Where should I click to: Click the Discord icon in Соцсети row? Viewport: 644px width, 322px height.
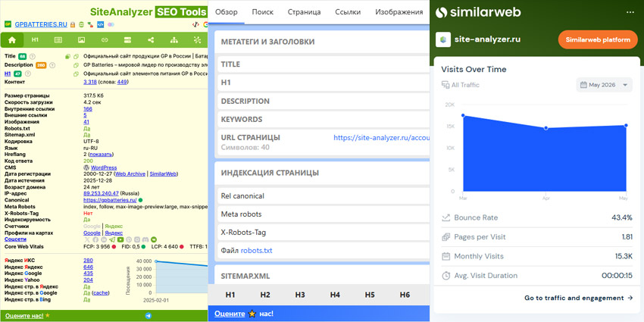(x=145, y=239)
